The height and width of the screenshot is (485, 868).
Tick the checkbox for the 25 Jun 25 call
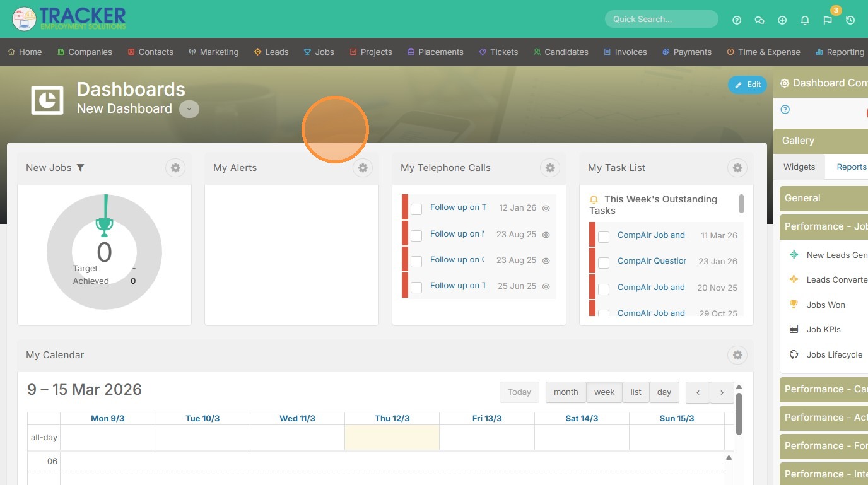(x=416, y=288)
